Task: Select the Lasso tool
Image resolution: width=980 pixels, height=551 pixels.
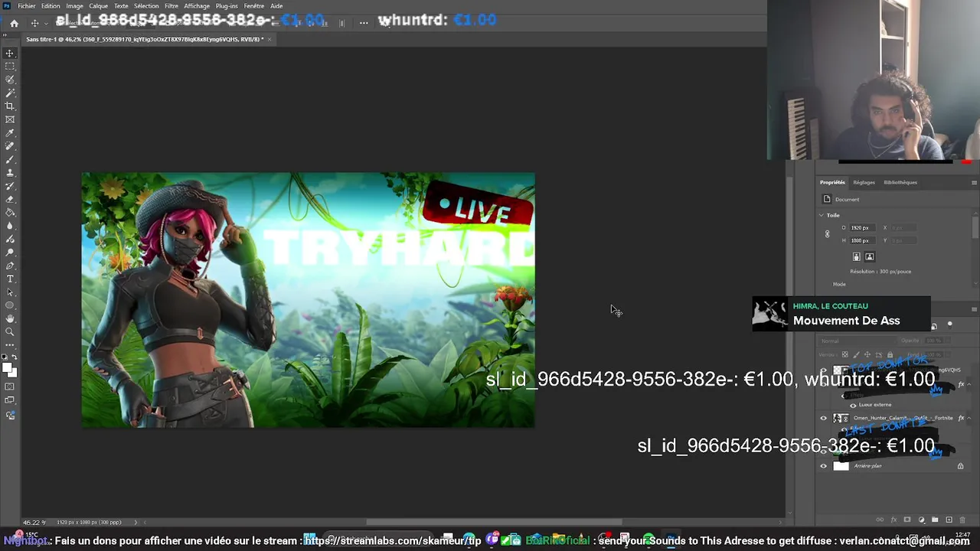Action: click(x=10, y=80)
